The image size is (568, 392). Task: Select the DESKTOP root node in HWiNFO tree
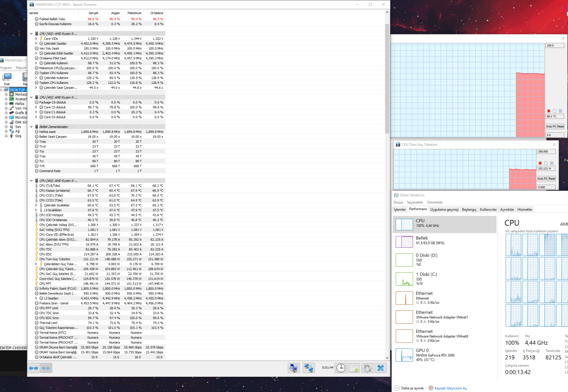click(17, 90)
